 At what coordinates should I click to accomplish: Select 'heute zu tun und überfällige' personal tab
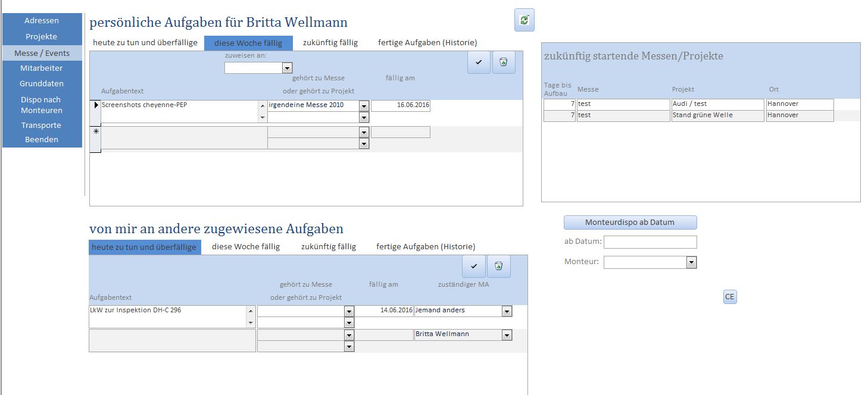click(145, 43)
